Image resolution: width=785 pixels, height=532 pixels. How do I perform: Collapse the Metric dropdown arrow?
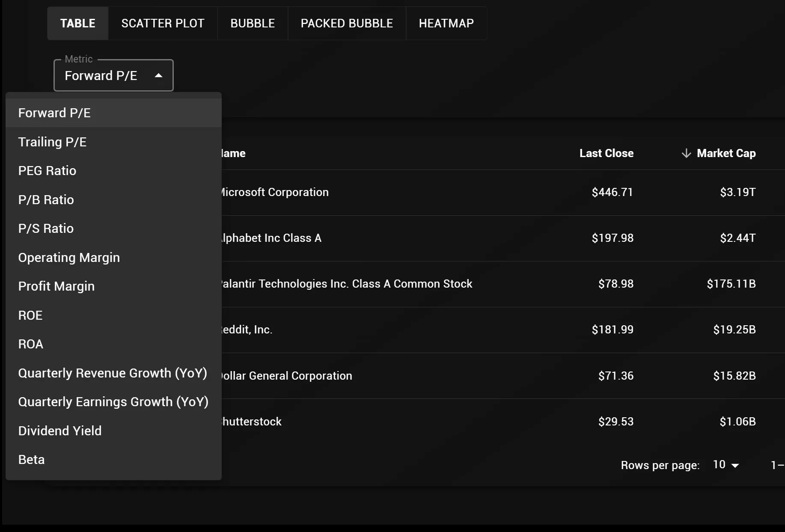coord(158,76)
